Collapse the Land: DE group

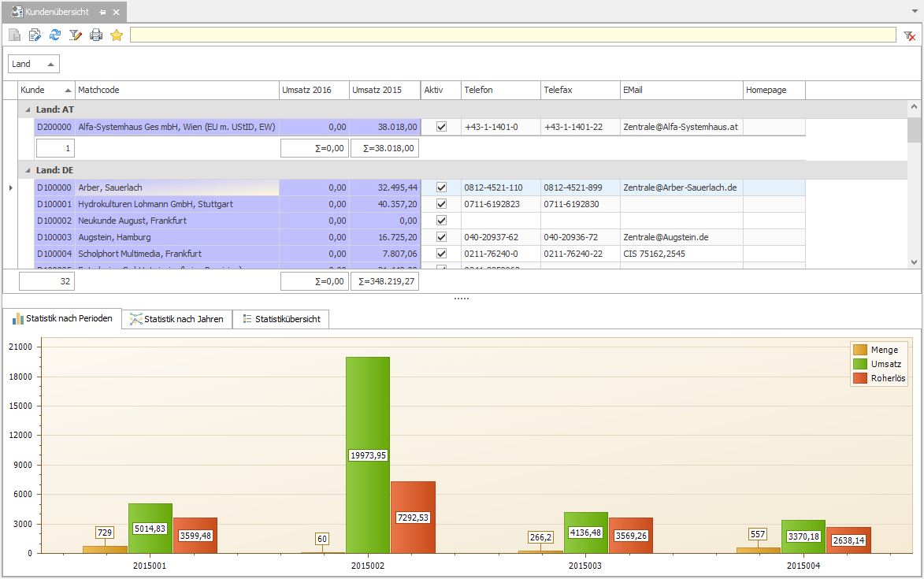click(x=28, y=170)
